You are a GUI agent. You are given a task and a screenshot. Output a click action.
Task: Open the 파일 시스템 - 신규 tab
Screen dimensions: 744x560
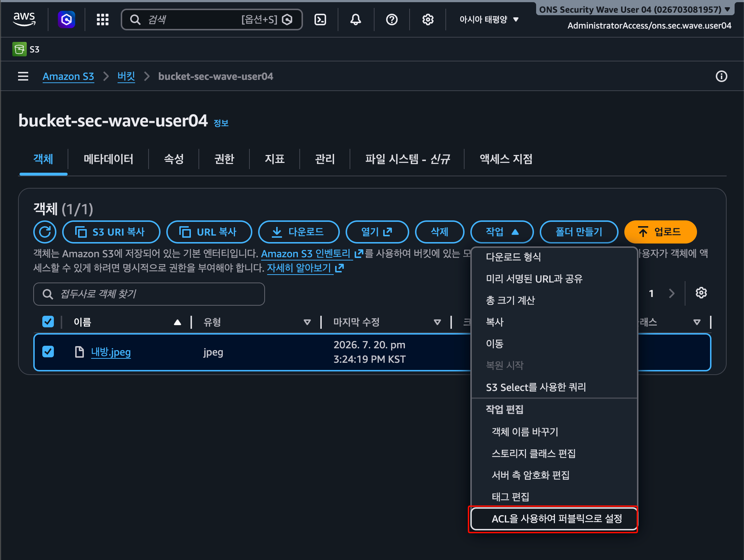pyautogui.click(x=407, y=159)
